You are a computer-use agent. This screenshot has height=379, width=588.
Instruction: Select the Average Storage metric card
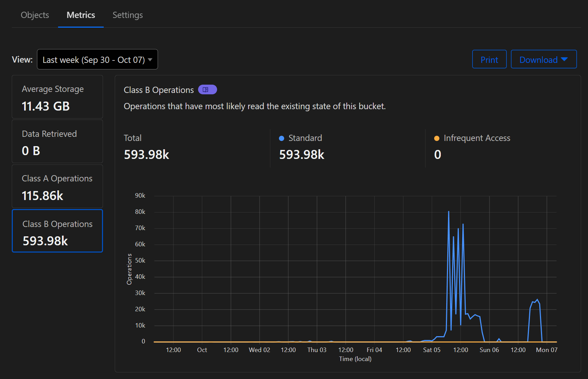coord(57,97)
